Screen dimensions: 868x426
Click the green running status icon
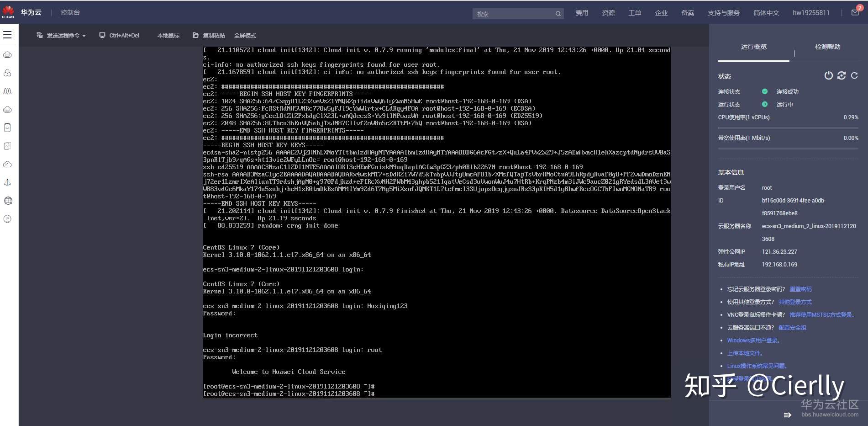765,104
